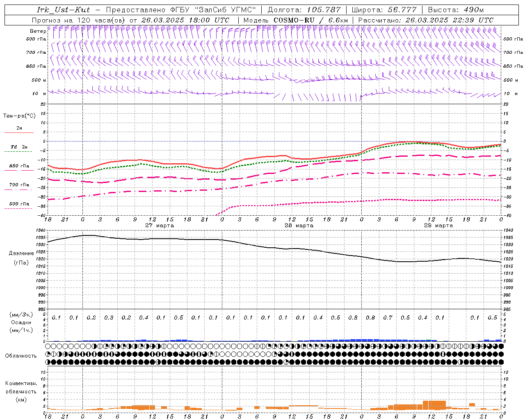Select the "(км)" unit under convective cloudiness
The height and width of the screenshot is (420, 525).
click(21, 399)
